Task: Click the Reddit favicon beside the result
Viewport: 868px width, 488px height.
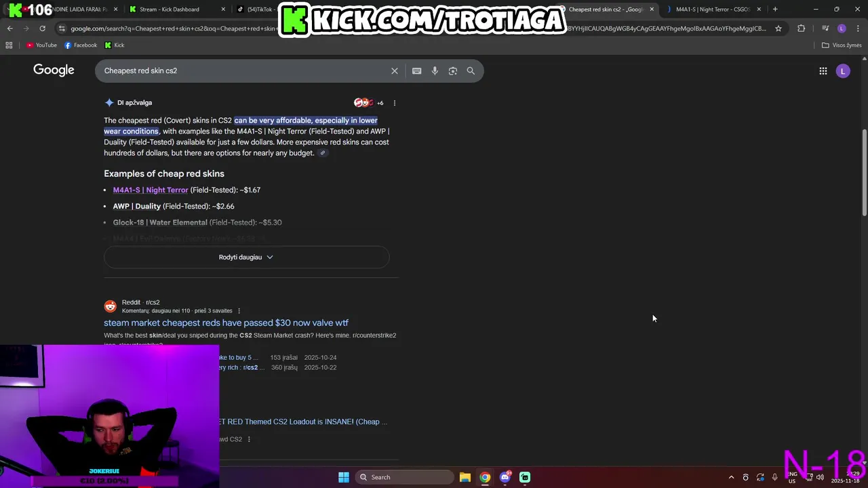Action: tap(110, 306)
